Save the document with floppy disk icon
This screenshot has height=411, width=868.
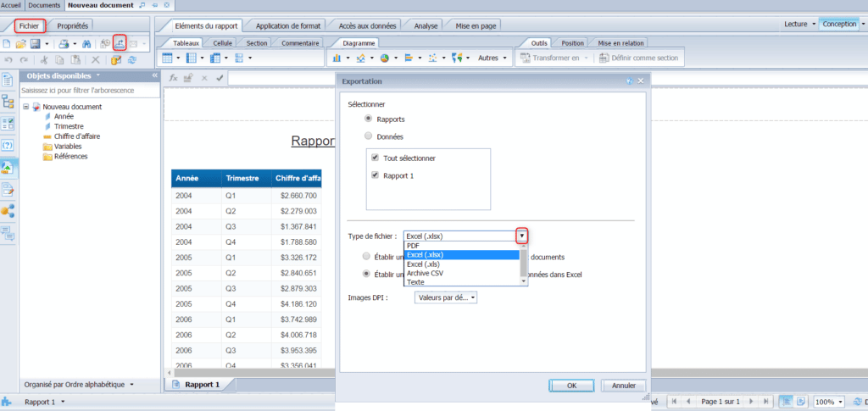(x=36, y=43)
